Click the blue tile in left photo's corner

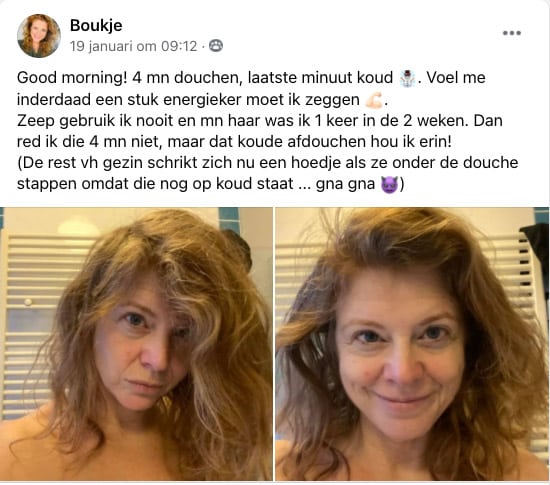click(x=228, y=214)
